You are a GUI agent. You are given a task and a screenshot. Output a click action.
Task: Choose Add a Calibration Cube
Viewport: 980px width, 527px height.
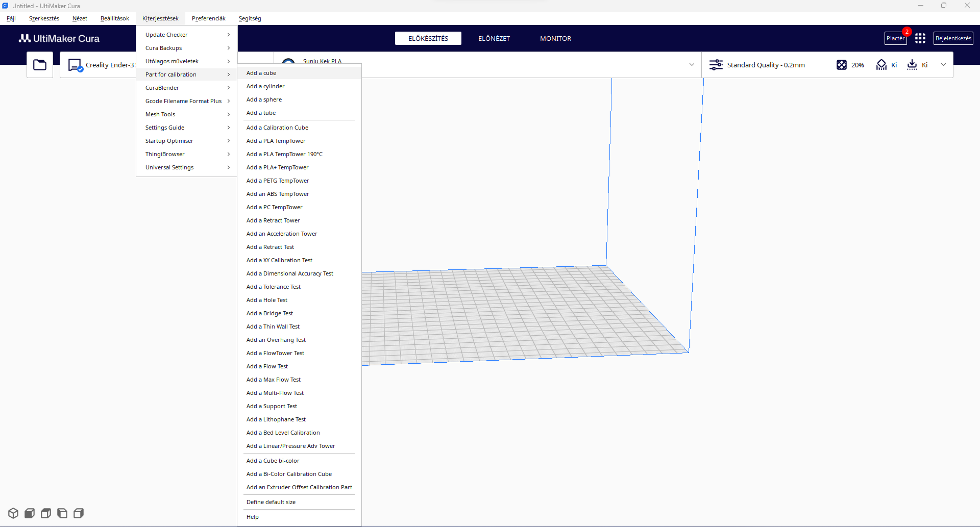point(300,128)
